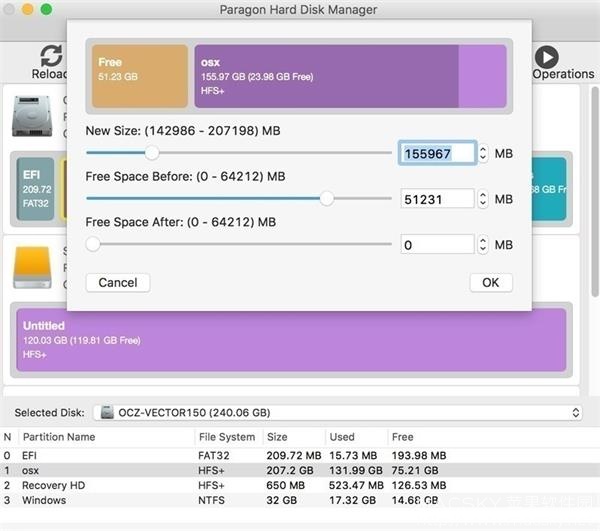The height and width of the screenshot is (531, 600).
Task: Click the 32 GB size cell
Action: click(x=281, y=500)
